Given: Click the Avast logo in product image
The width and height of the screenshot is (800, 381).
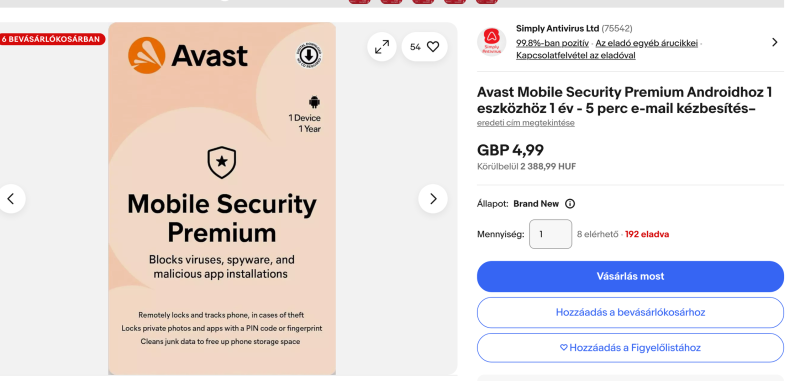Looking at the screenshot, I should pos(188,56).
